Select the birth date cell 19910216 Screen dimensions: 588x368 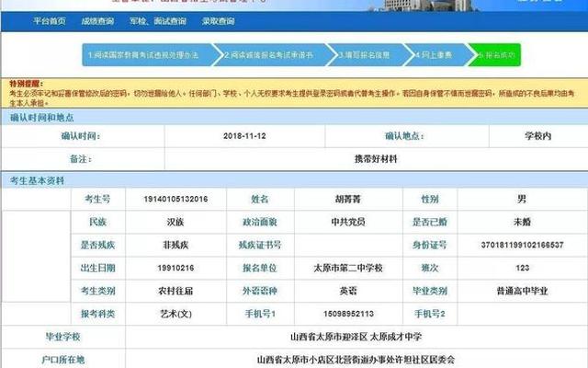point(175,268)
